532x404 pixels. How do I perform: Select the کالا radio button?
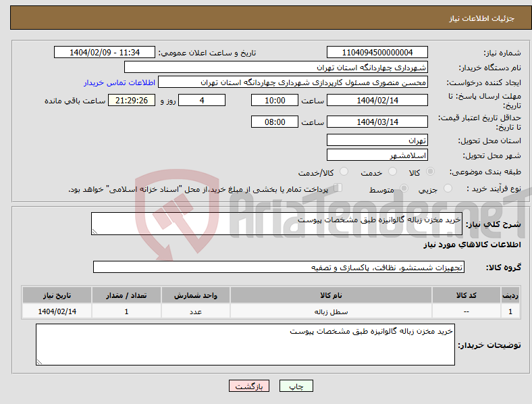point(430,172)
